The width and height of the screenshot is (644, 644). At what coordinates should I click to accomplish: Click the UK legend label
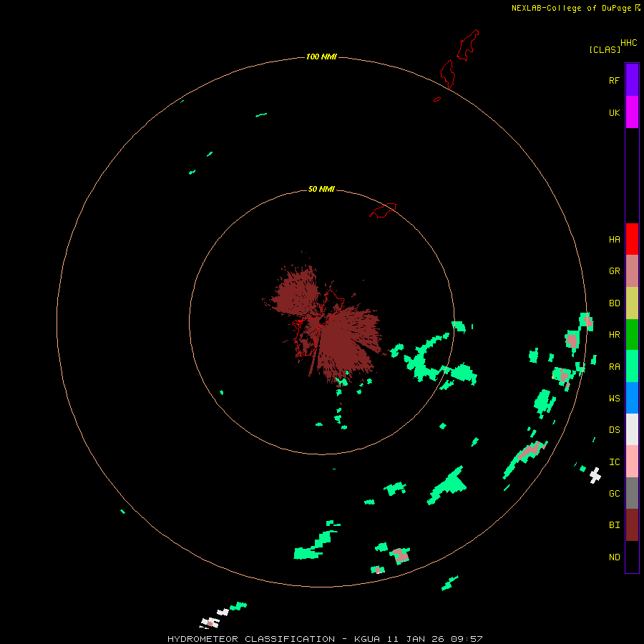[614, 112]
